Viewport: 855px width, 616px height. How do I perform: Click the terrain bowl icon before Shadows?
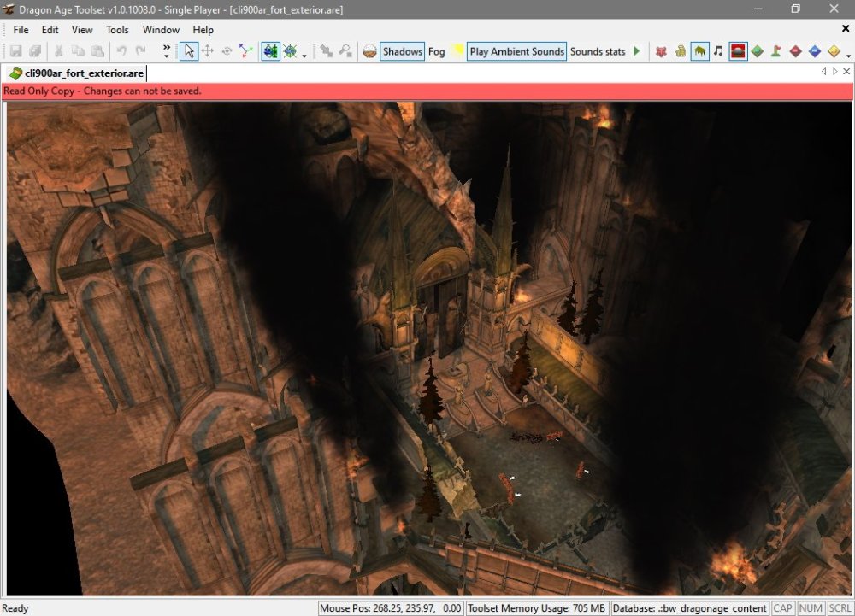coord(369,51)
